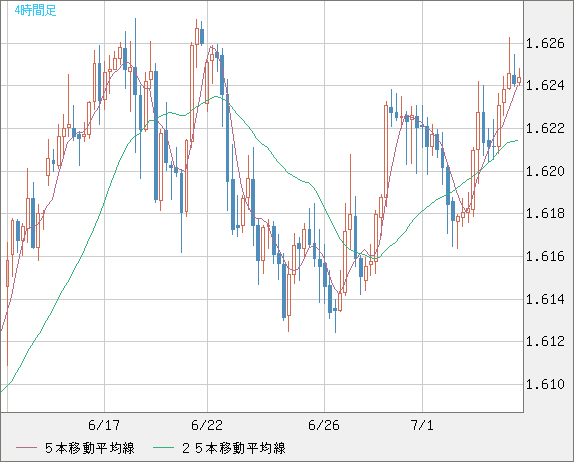This screenshot has width=574, height=462.
Task: Click the green 25-period moving average legend line
Action: tap(163, 448)
